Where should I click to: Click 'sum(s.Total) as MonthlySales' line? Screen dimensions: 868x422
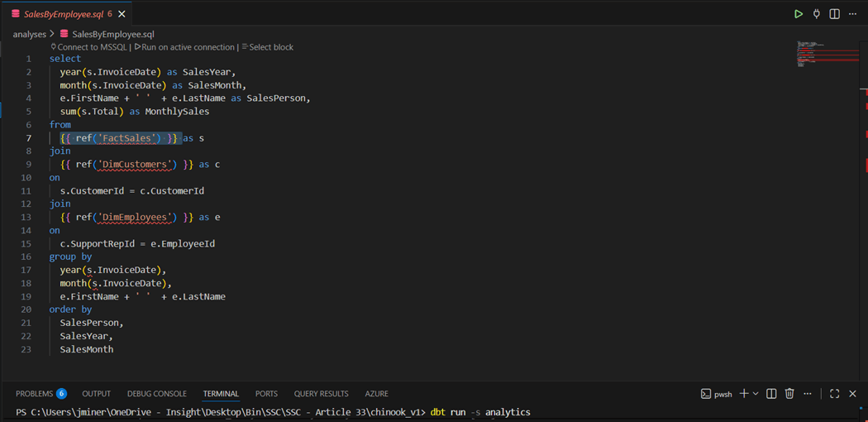point(135,112)
